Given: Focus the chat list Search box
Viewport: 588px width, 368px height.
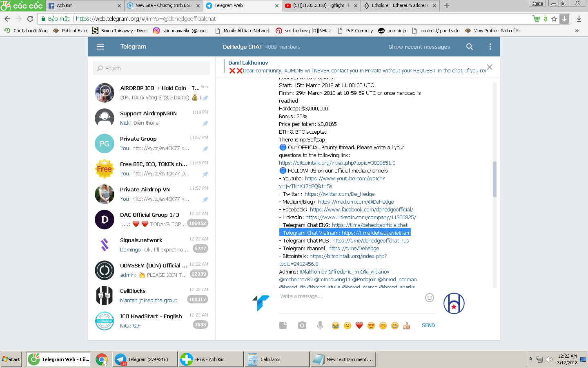Looking at the screenshot, I should click(x=151, y=68).
